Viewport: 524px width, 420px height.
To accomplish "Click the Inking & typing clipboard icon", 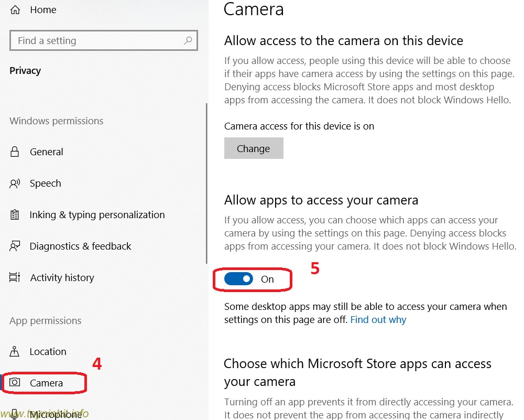I will [x=15, y=215].
